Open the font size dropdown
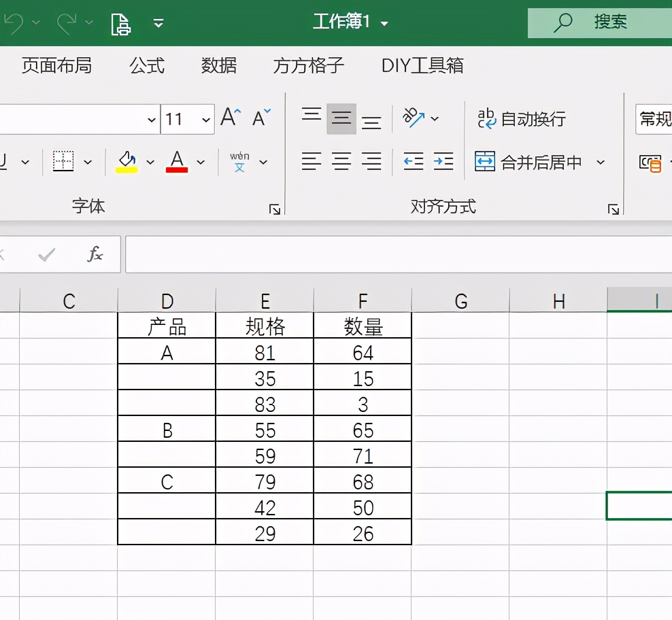Viewport: 672px width, 620px height. 206,119
